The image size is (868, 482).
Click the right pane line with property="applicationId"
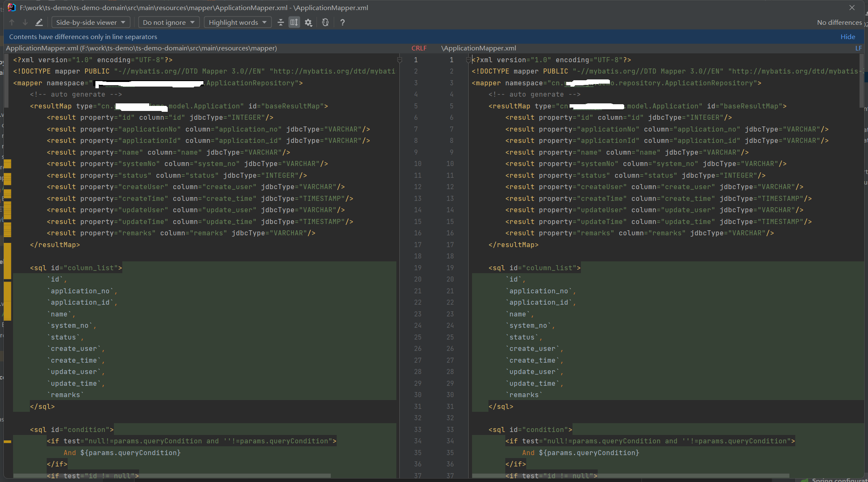(x=667, y=141)
